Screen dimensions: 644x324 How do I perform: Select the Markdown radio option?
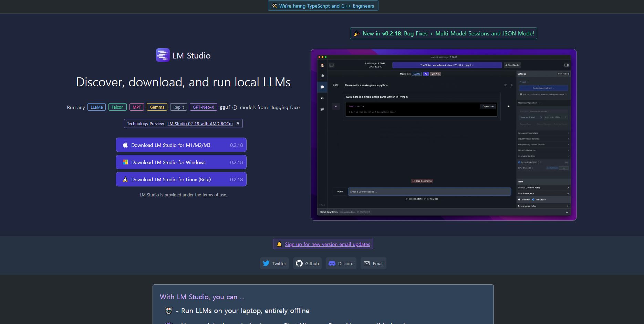(533, 199)
